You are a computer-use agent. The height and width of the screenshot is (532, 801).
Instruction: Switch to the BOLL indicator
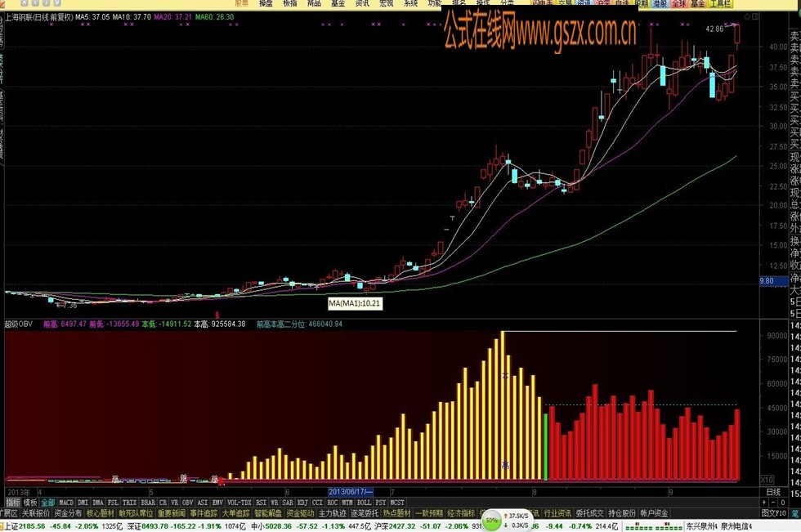click(x=364, y=503)
